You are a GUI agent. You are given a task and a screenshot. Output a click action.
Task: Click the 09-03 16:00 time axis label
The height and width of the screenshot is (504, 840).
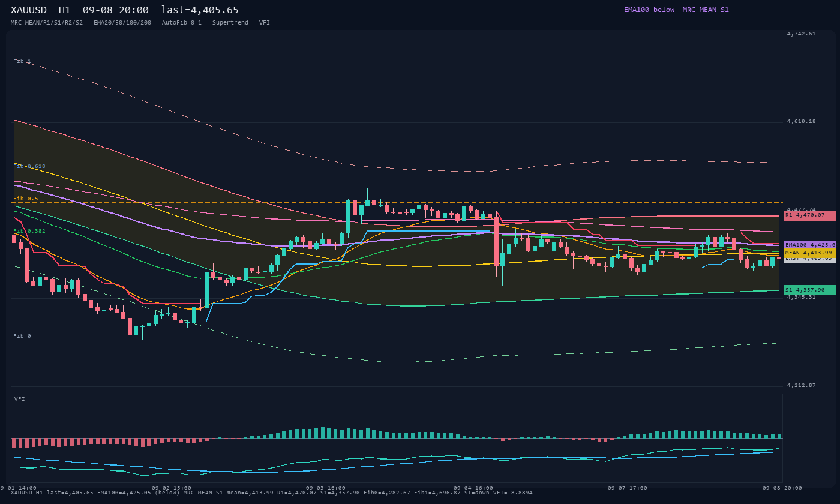326,488
